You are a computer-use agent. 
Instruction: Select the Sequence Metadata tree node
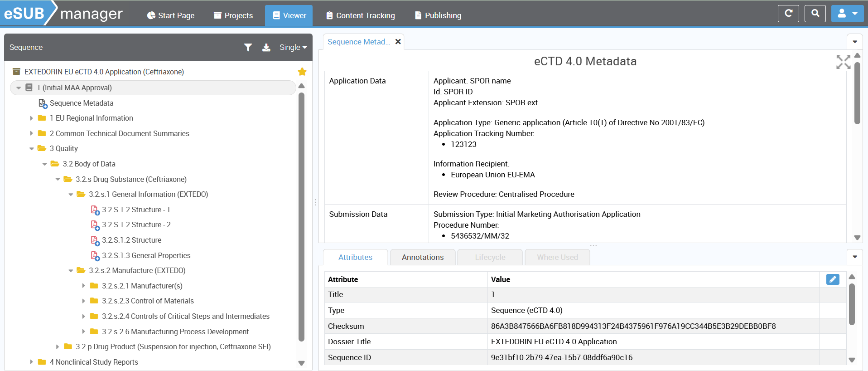point(82,103)
